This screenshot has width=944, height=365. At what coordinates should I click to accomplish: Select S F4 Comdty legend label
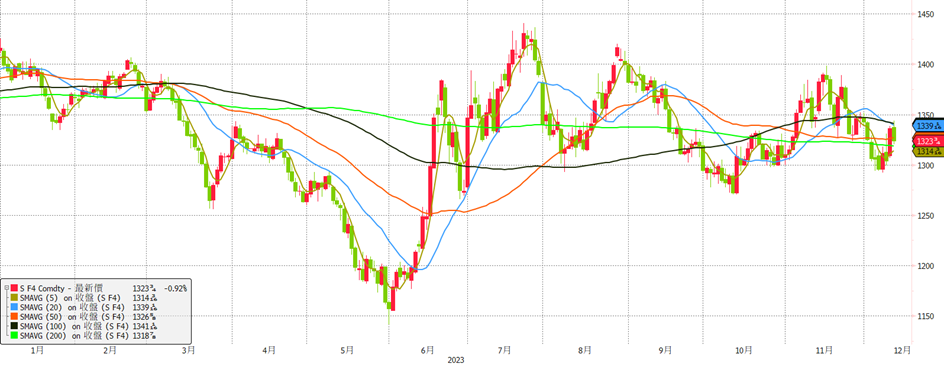coord(43,289)
